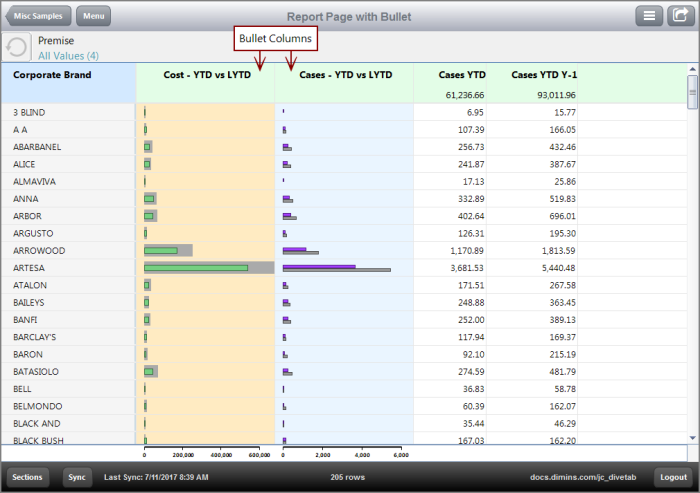
Task: Select the Cost - YTD vs LYTD header
Action: tap(207, 75)
